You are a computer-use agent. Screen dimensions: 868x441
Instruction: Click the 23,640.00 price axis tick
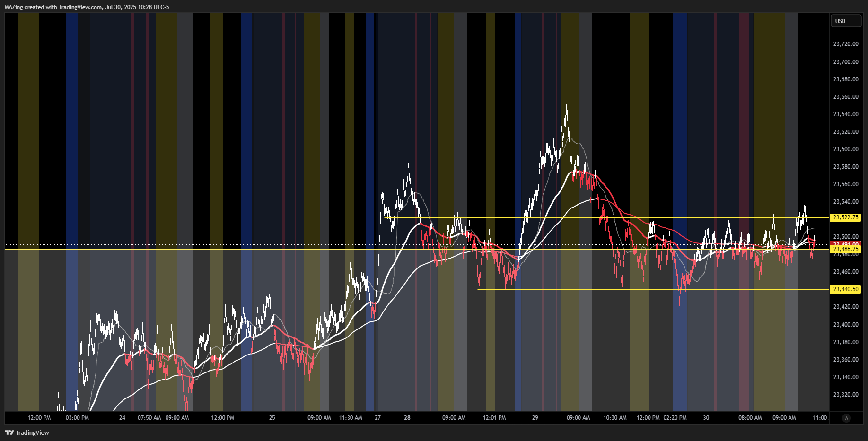[x=846, y=114]
